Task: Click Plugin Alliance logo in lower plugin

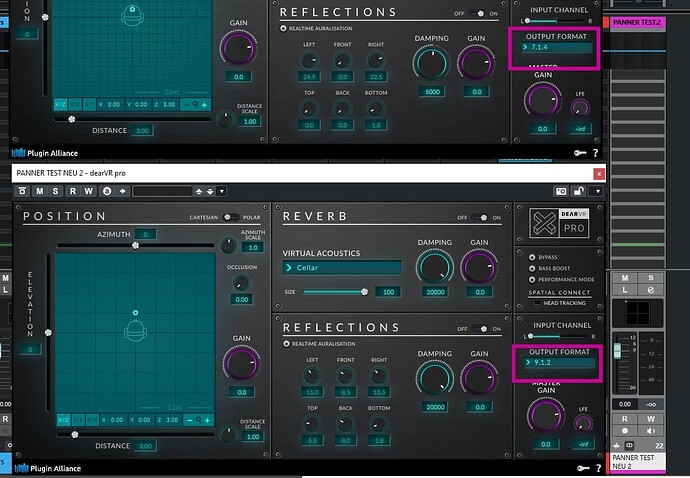Action: pyautogui.click(x=48, y=468)
